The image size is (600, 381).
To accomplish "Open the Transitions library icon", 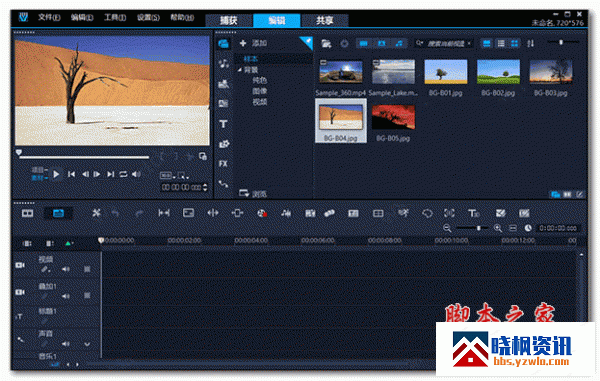I will [223, 104].
